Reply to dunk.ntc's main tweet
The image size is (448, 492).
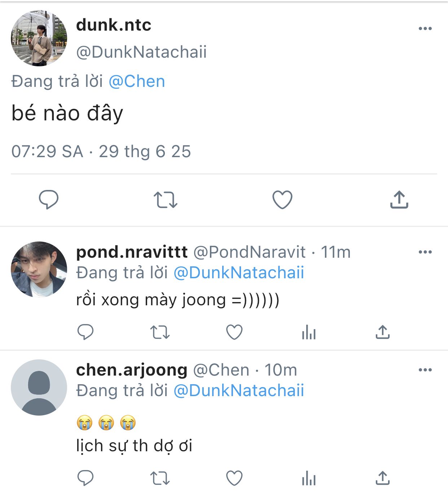[49, 199]
